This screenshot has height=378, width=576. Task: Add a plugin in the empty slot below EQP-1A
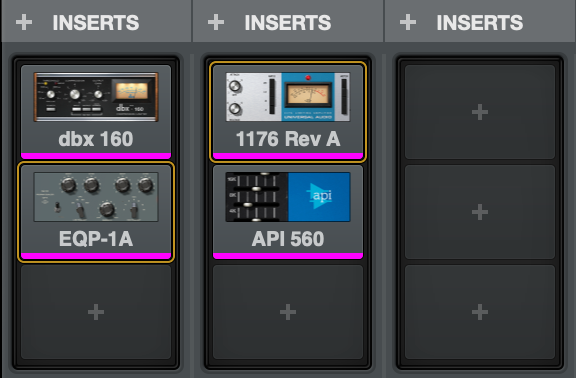pos(96,312)
